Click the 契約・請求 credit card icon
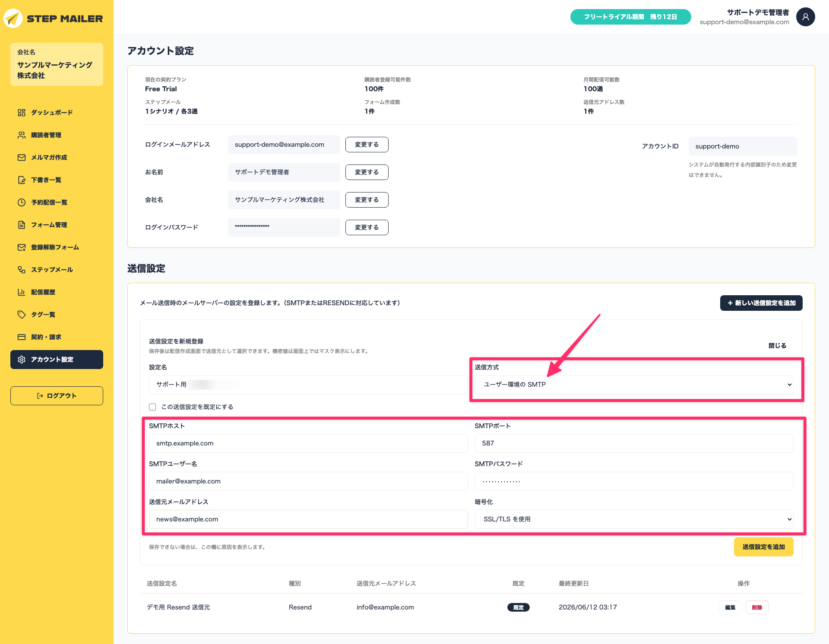This screenshot has height=644, width=829. pos(22,337)
